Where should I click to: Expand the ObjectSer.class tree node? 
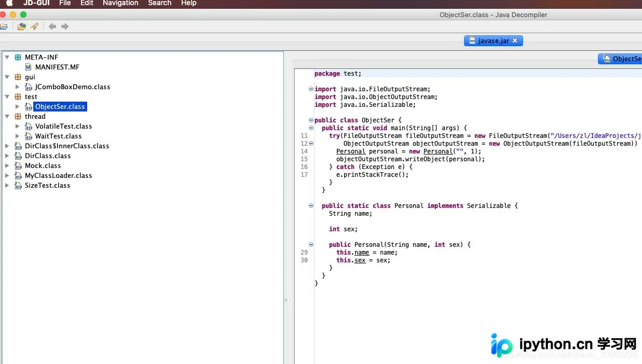[x=18, y=106]
